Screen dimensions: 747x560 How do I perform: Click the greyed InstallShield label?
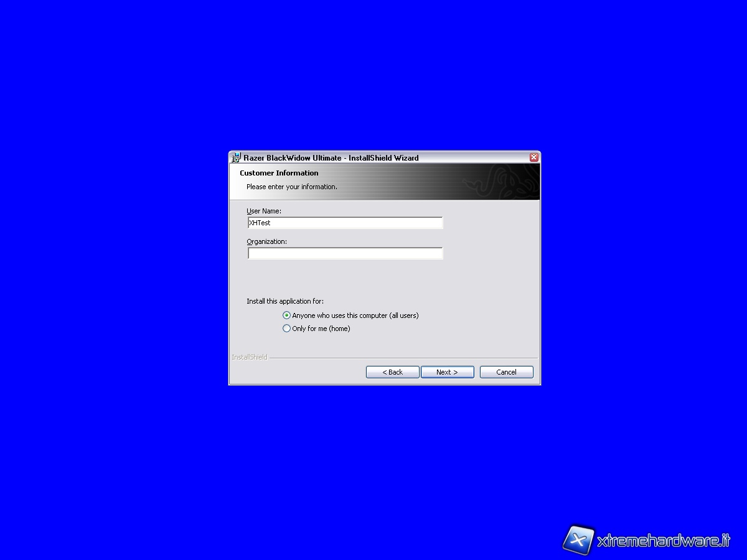(249, 357)
